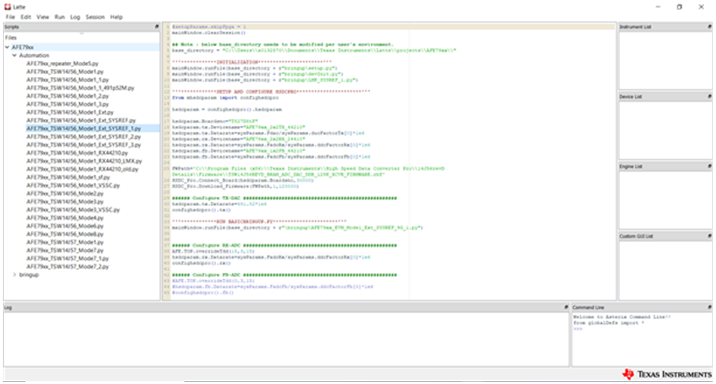Viewport: 716px width, 384px height.
Task: Open the Run menu
Action: coord(59,17)
